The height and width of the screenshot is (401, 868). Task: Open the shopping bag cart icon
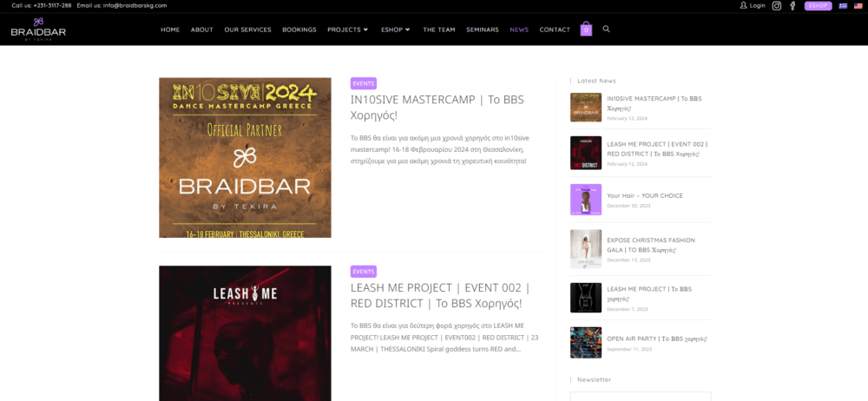click(586, 29)
